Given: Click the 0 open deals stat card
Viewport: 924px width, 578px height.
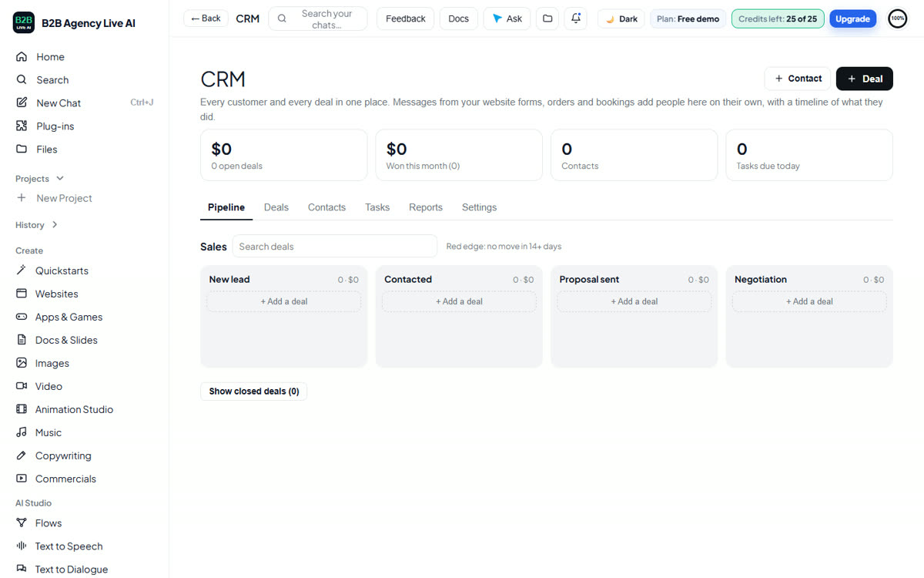Looking at the screenshot, I should [283, 155].
